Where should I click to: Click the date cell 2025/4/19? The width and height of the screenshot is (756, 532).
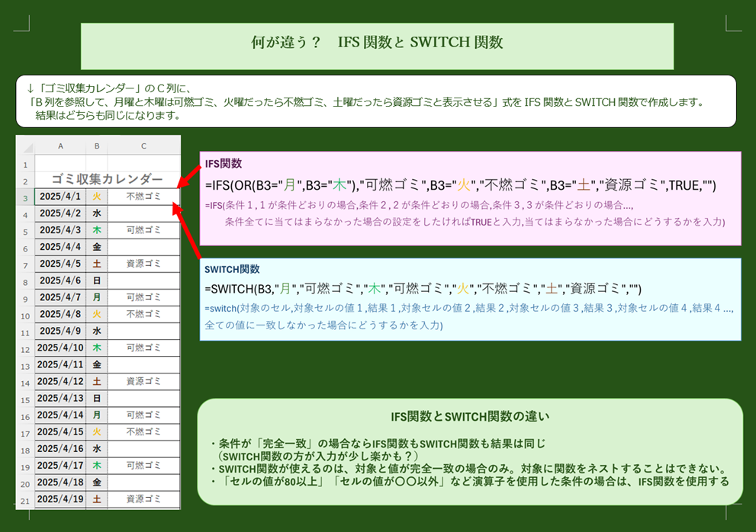coord(60,498)
